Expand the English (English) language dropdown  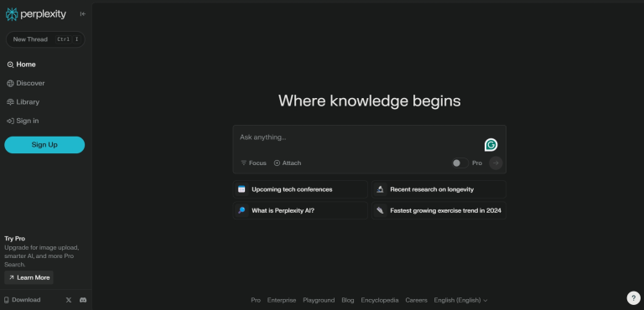pyautogui.click(x=460, y=300)
